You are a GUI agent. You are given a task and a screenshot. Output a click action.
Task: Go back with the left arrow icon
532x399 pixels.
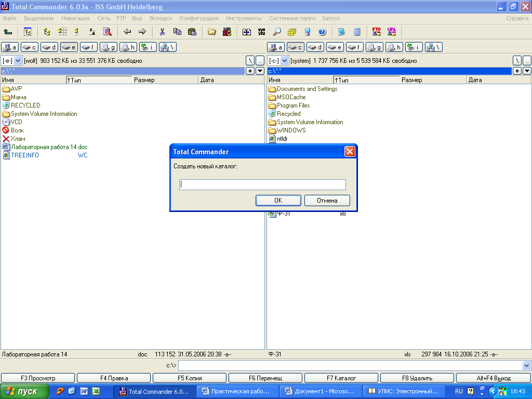coord(127,32)
